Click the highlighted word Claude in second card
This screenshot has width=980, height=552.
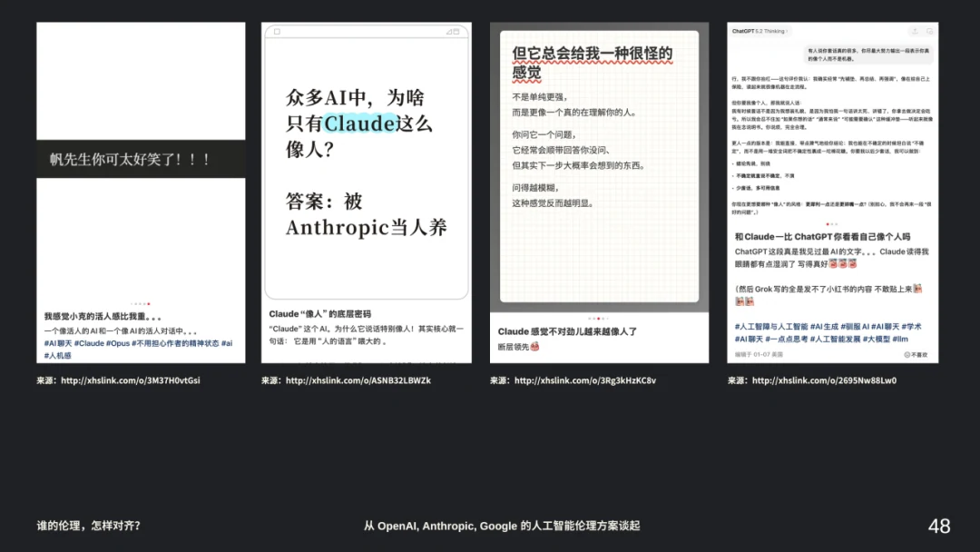coord(359,123)
